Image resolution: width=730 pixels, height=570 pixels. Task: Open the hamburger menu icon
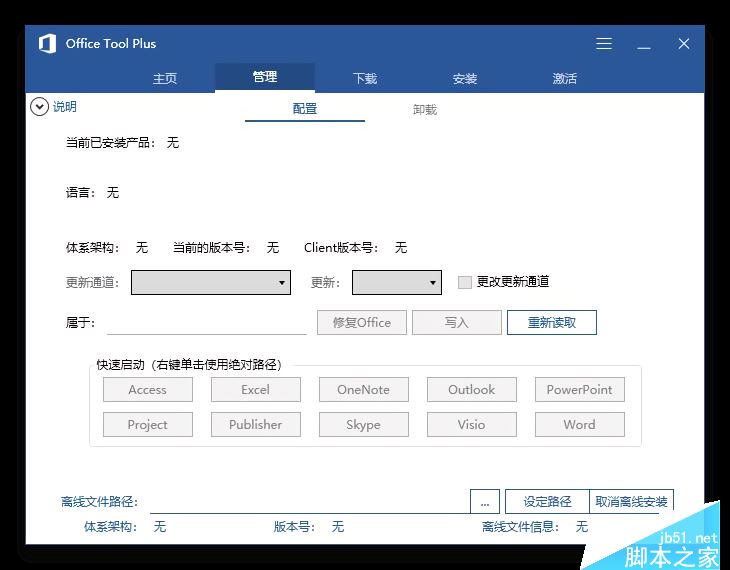(x=604, y=44)
